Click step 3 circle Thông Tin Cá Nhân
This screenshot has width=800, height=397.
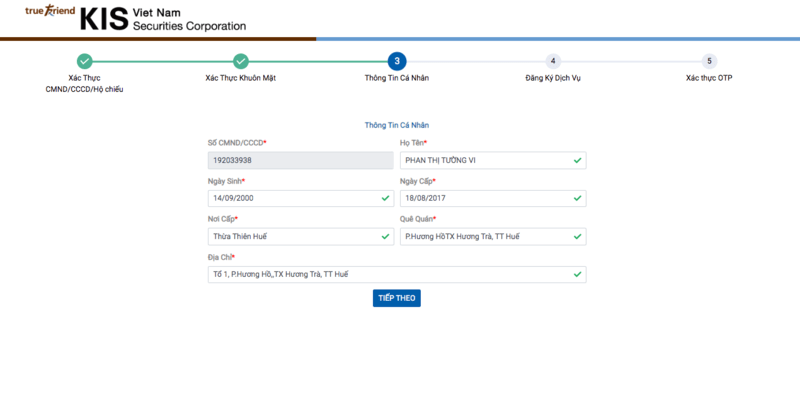coord(397,61)
